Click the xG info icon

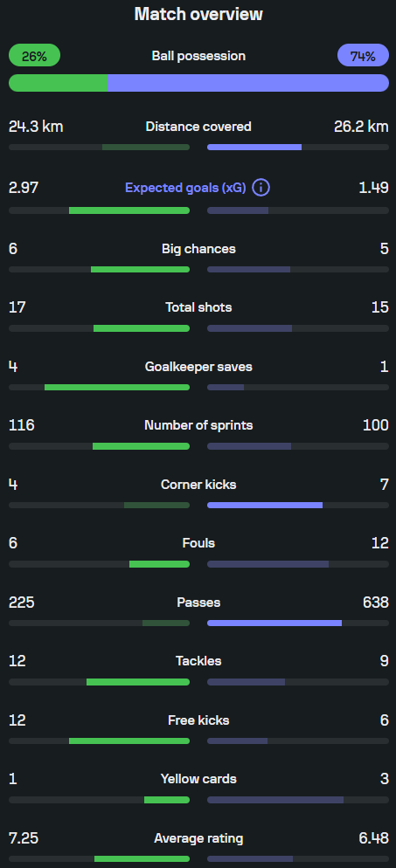click(261, 188)
